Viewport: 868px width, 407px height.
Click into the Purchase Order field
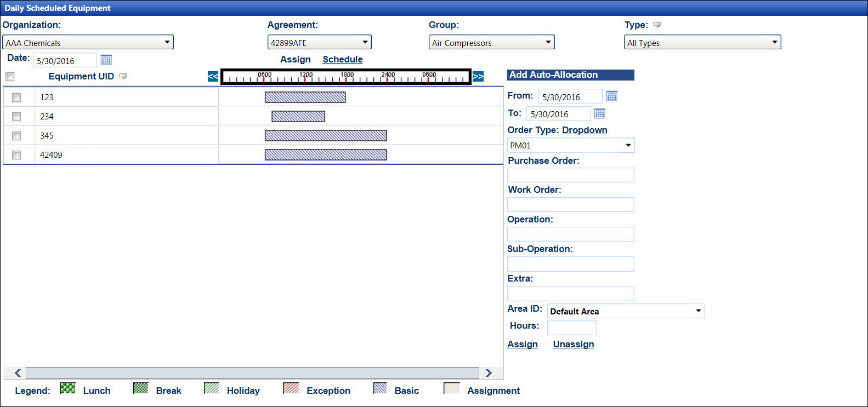pos(570,175)
